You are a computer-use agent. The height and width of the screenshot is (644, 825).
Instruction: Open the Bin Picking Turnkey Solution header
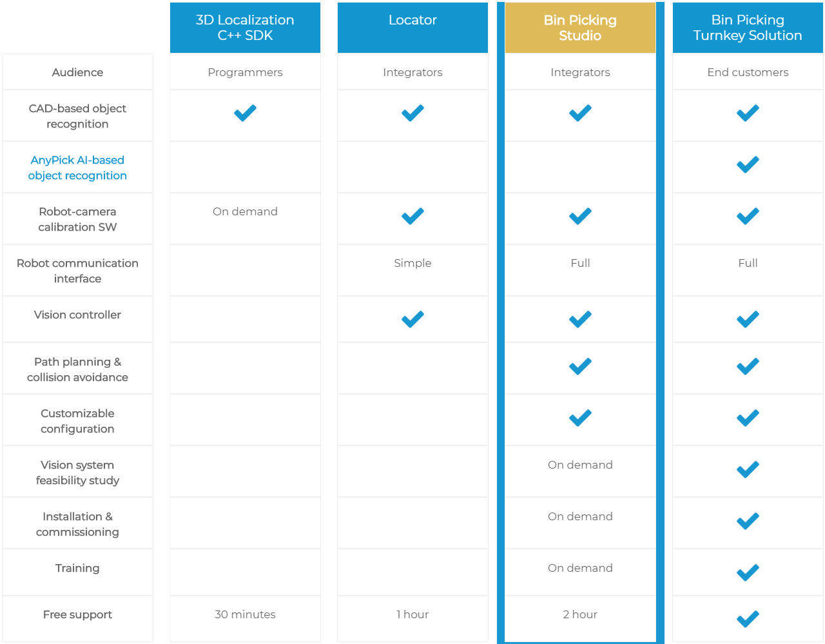748,28
